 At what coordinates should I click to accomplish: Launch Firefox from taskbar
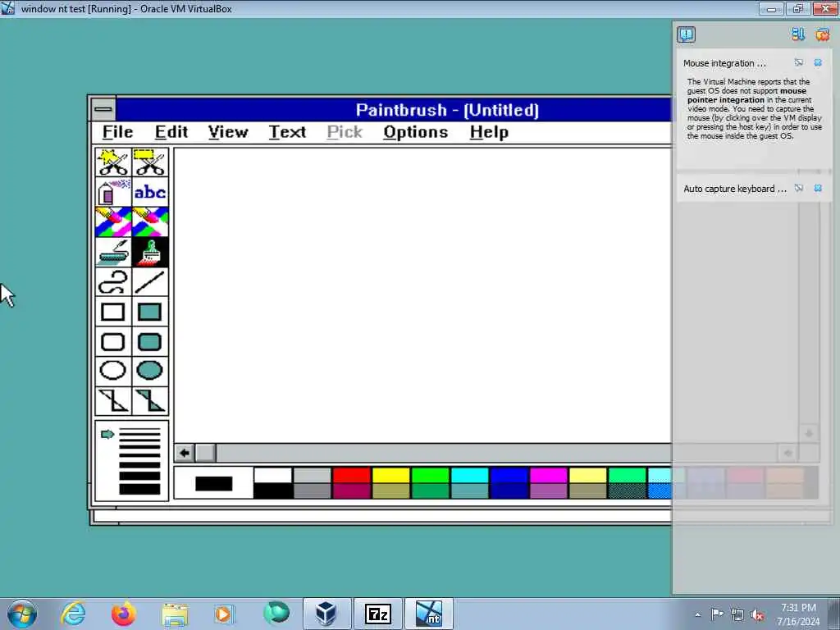(124, 614)
